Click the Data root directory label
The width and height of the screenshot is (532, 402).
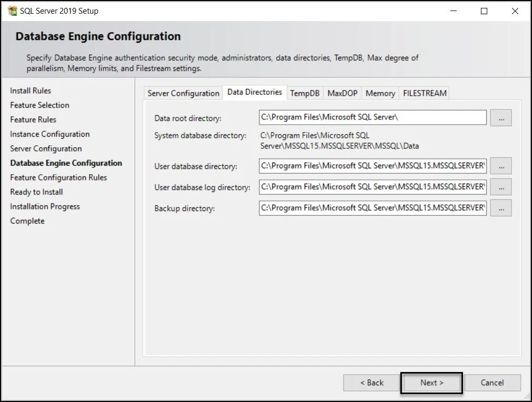coord(188,118)
